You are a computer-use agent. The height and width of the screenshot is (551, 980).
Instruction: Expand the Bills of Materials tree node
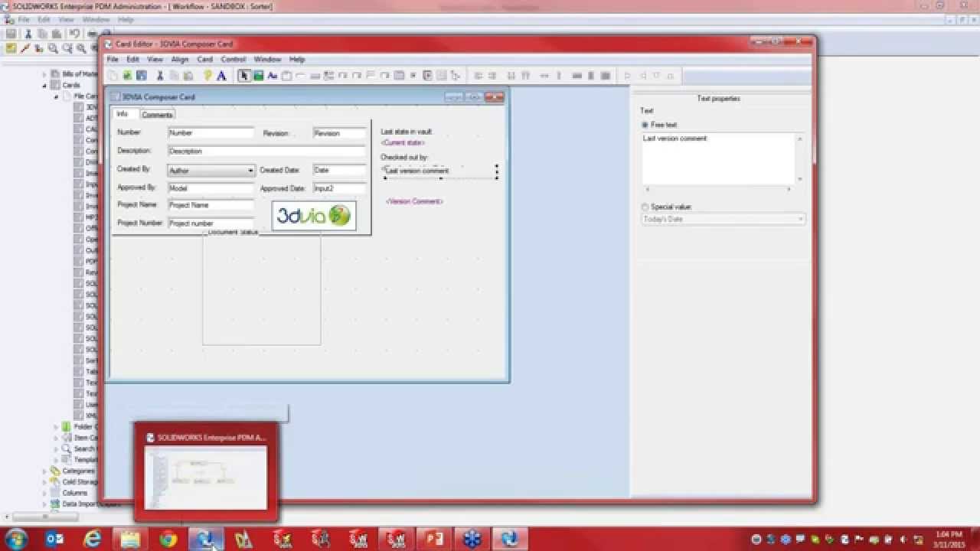tap(44, 74)
